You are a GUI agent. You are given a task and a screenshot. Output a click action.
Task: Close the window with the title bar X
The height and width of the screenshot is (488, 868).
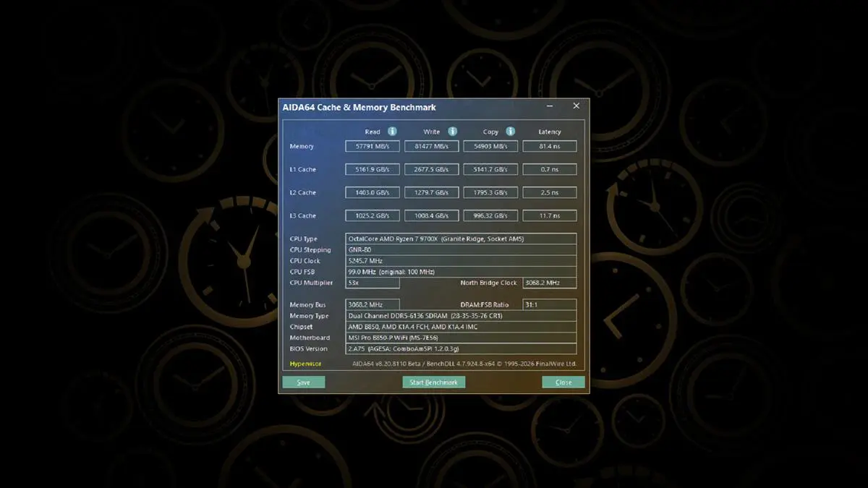pyautogui.click(x=576, y=106)
